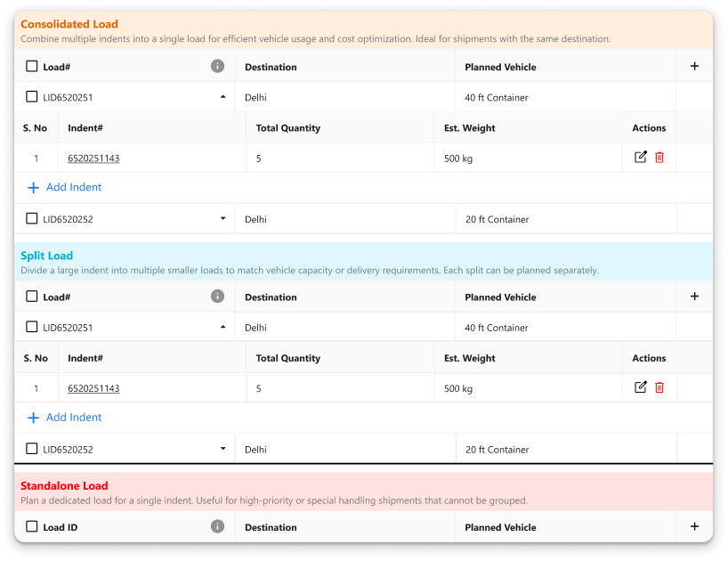Tick the Load# select-all checkbox in Split Load
Viewport: 728px width, 561px height.
point(32,297)
